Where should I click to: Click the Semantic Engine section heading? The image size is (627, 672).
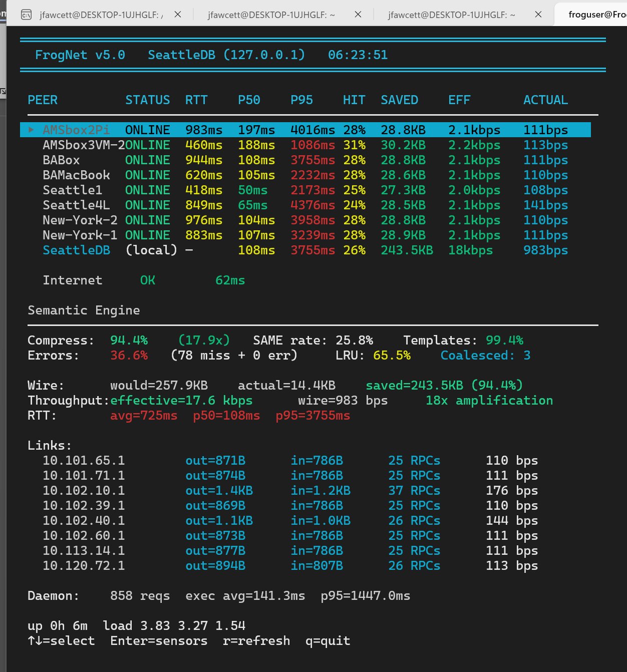coord(84,310)
